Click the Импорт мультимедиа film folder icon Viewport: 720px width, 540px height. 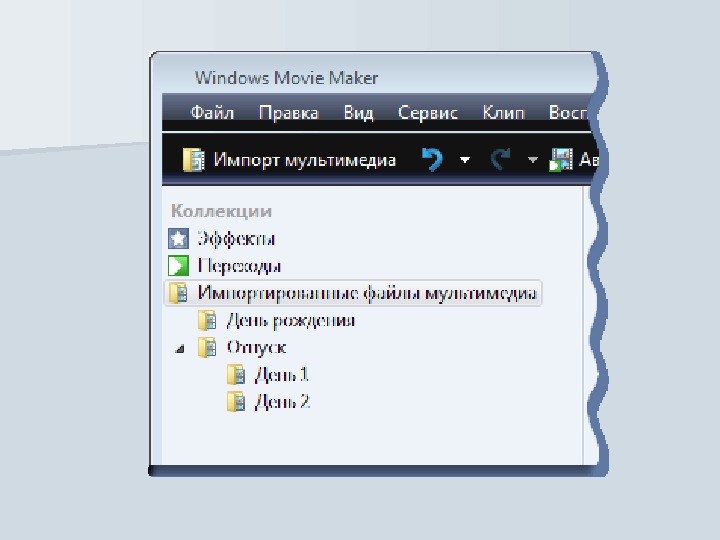[193, 160]
